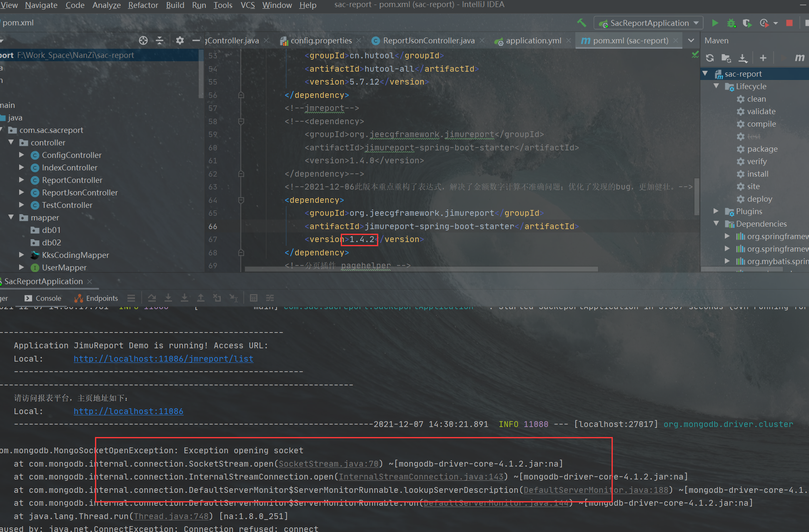Open the Build menu

tap(175, 5)
